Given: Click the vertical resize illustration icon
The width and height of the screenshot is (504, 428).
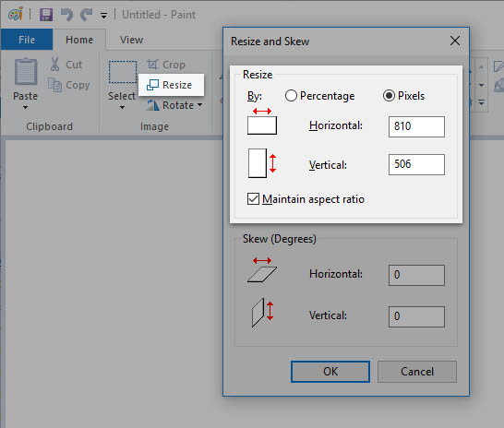Looking at the screenshot, I should click(262, 163).
